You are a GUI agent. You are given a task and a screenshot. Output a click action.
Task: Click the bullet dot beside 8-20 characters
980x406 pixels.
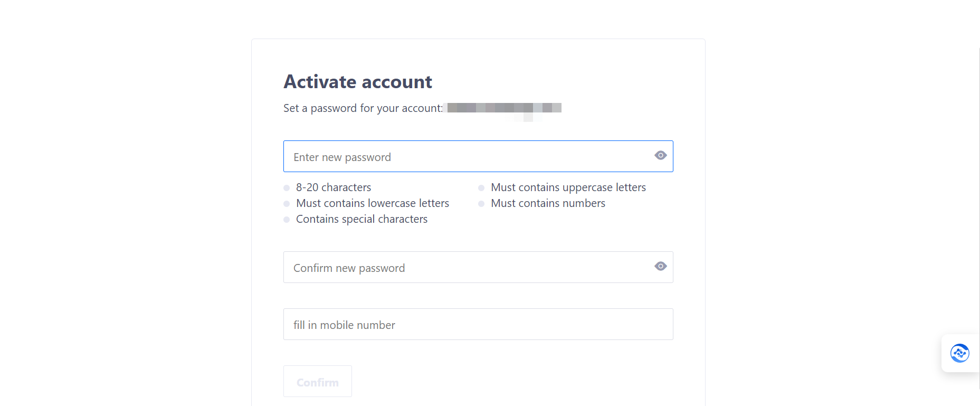(287, 188)
